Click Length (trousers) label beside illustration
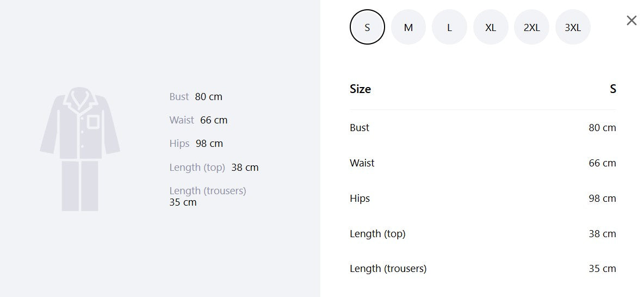644x297 pixels. [x=207, y=190]
